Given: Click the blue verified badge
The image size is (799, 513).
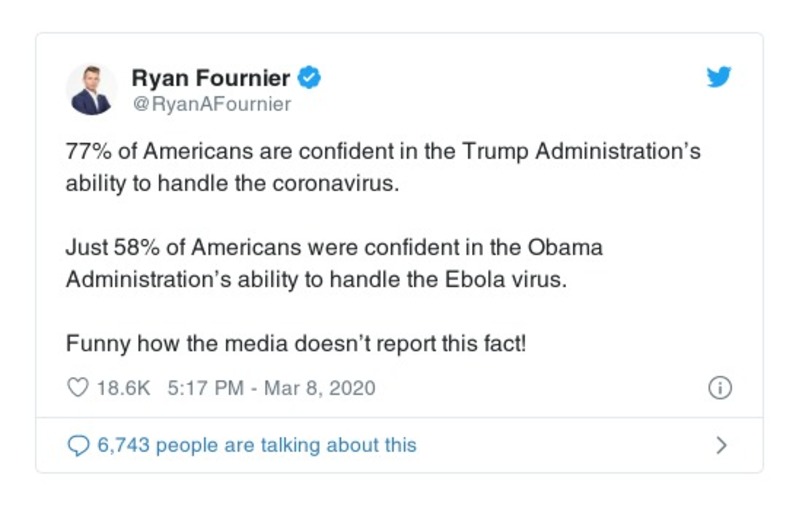Looking at the screenshot, I should pos(310,77).
